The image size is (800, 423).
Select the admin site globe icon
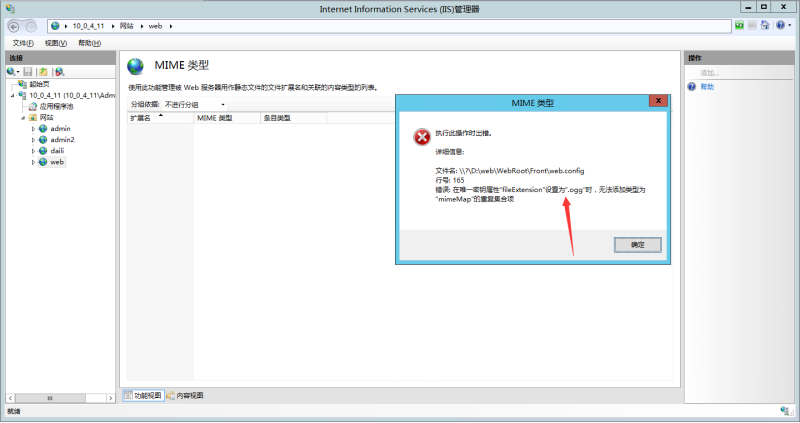coord(43,129)
